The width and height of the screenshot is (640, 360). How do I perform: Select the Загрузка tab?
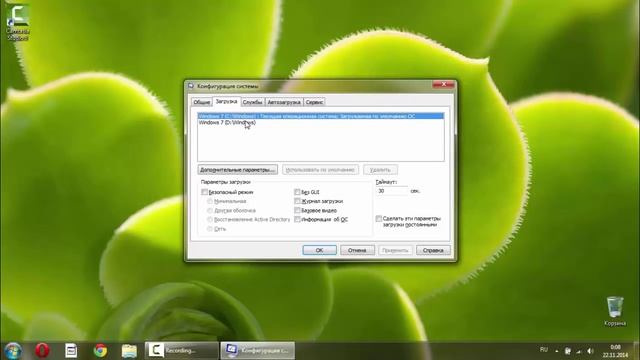coord(226,101)
